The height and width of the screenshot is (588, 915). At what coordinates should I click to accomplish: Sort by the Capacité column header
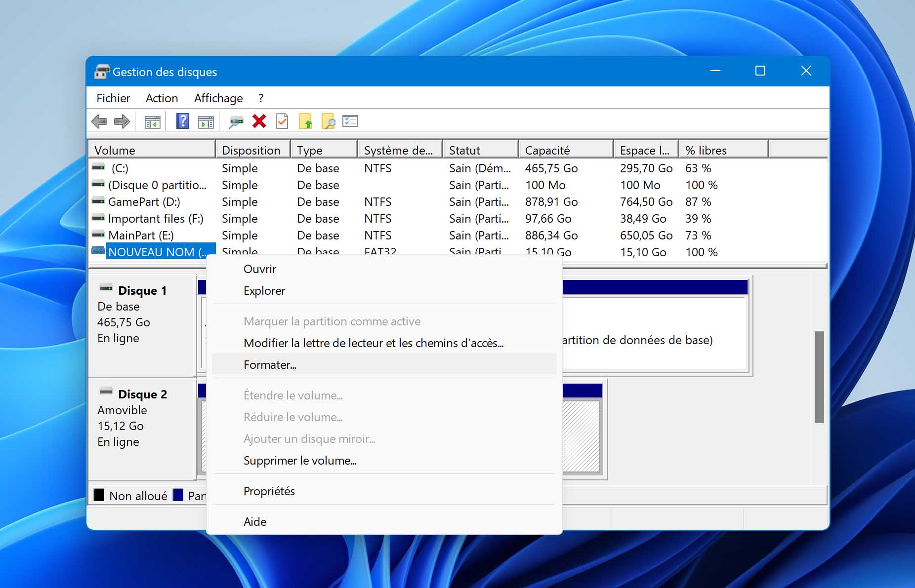[566, 150]
